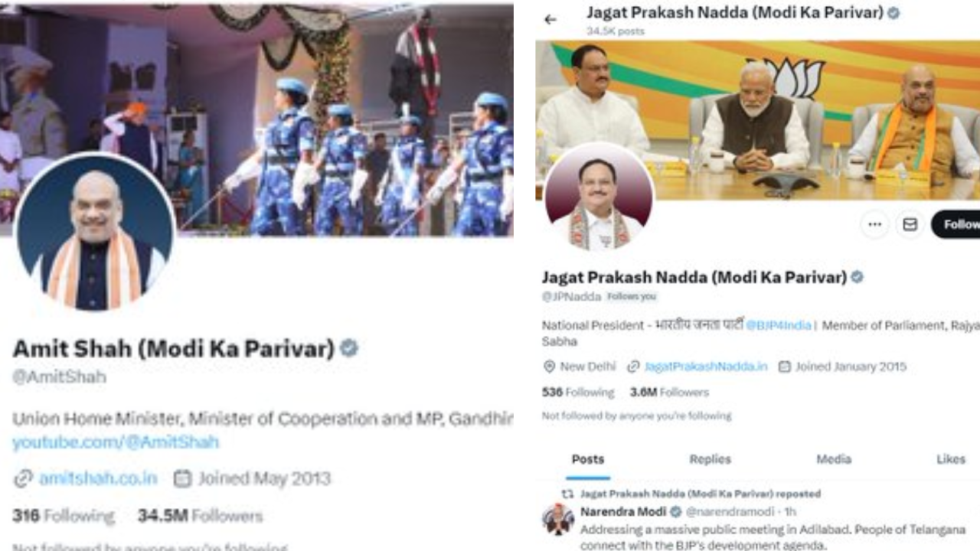Open Narendra Modi's avatar in reposted tweet

click(x=558, y=519)
